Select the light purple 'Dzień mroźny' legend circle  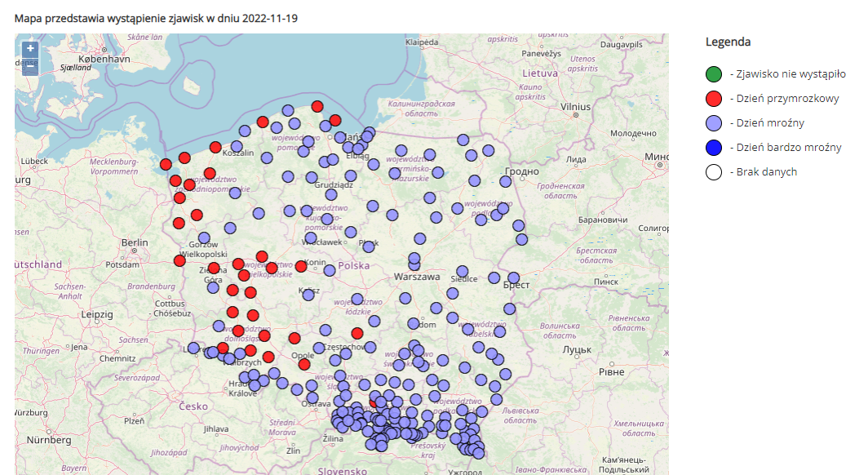[x=714, y=123]
